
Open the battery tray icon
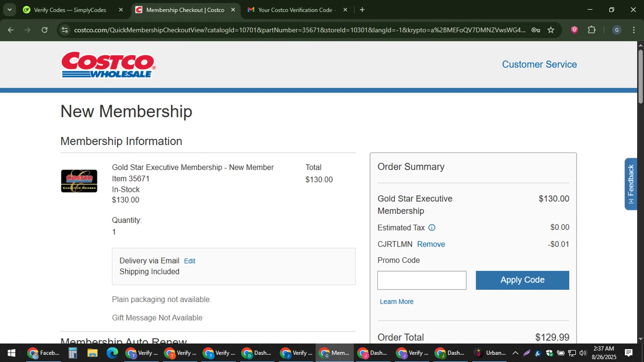pyautogui.click(x=561, y=353)
